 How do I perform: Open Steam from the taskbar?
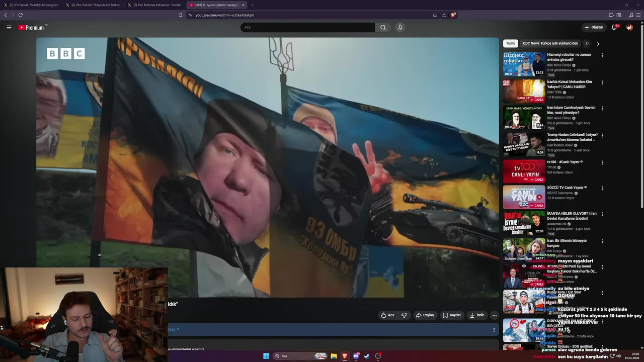point(367,356)
